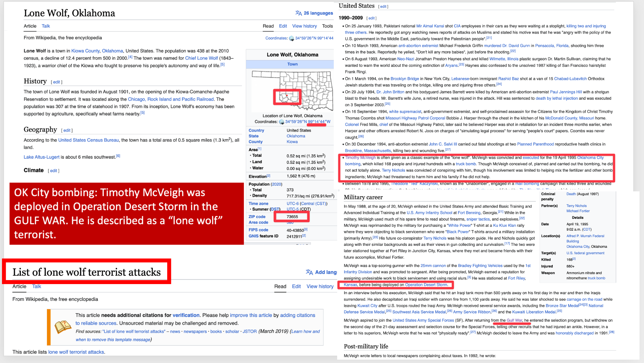Open View history on lone wolf attacks list
The width and height of the screenshot is (644, 363).
click(x=320, y=286)
